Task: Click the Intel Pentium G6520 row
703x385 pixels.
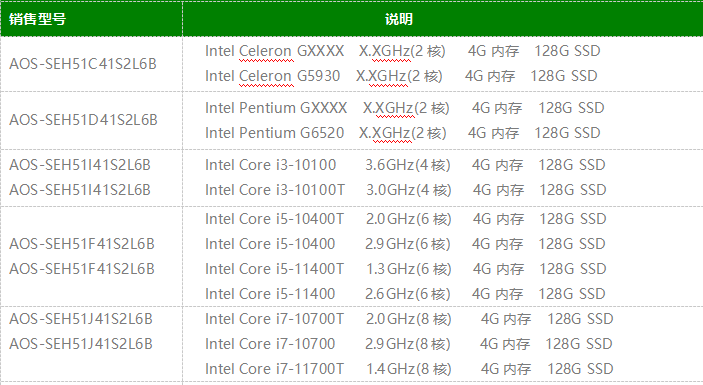Action: (403, 133)
